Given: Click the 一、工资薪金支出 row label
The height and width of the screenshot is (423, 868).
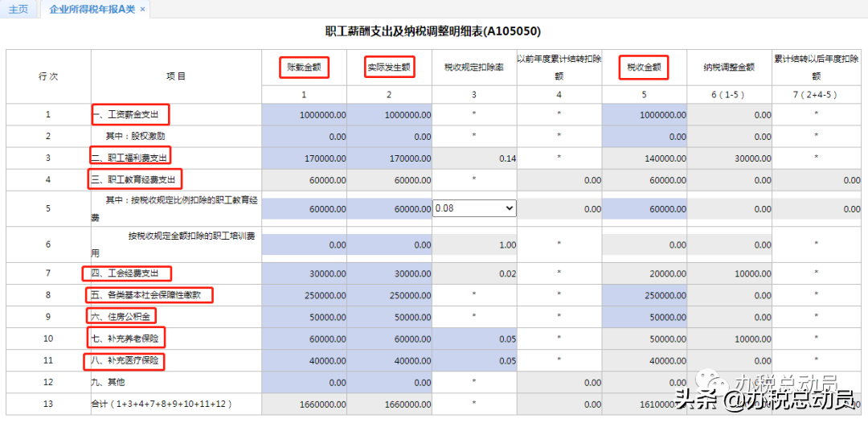Looking at the screenshot, I should coord(125,115).
